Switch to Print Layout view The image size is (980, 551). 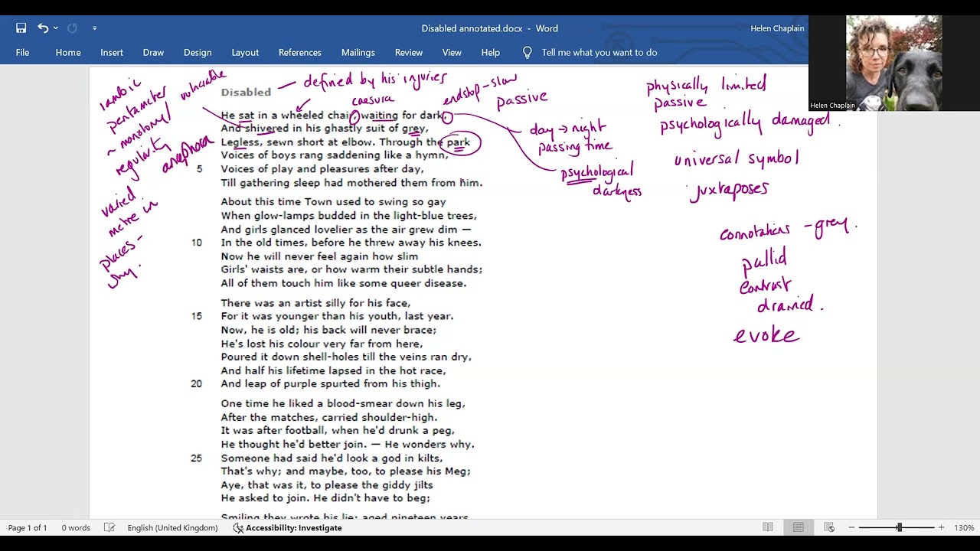tap(799, 528)
